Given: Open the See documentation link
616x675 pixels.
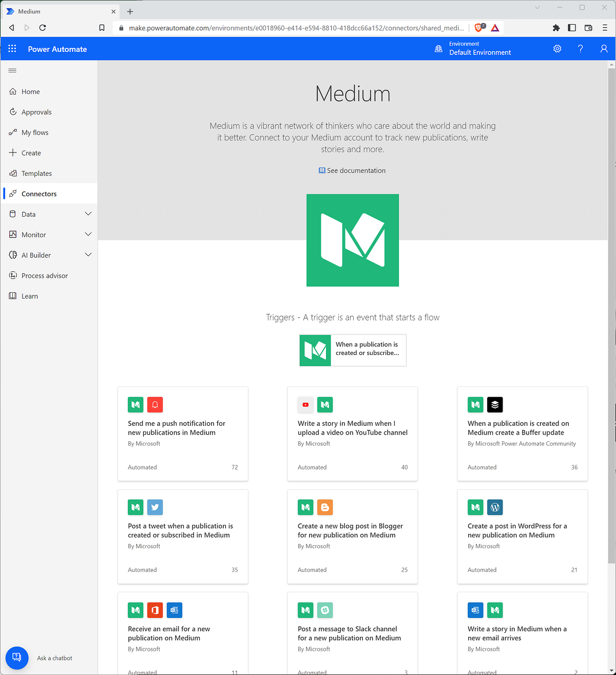Looking at the screenshot, I should (352, 170).
